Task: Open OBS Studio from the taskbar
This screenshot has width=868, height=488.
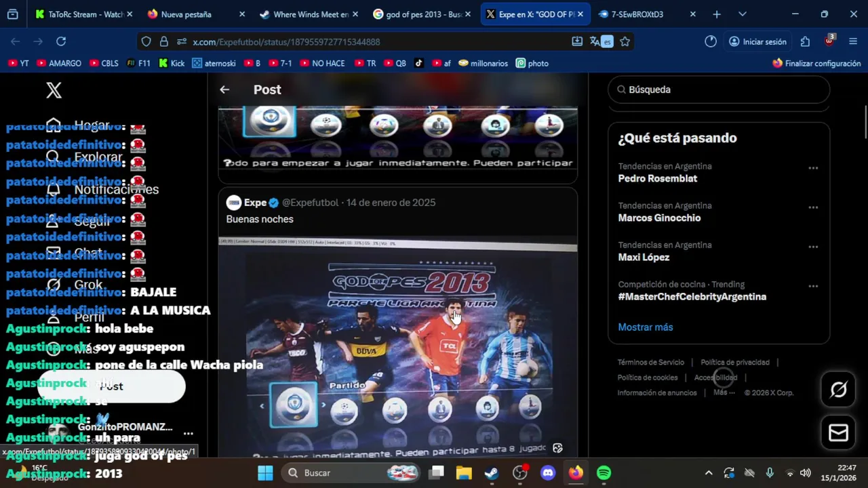Action: click(520, 473)
